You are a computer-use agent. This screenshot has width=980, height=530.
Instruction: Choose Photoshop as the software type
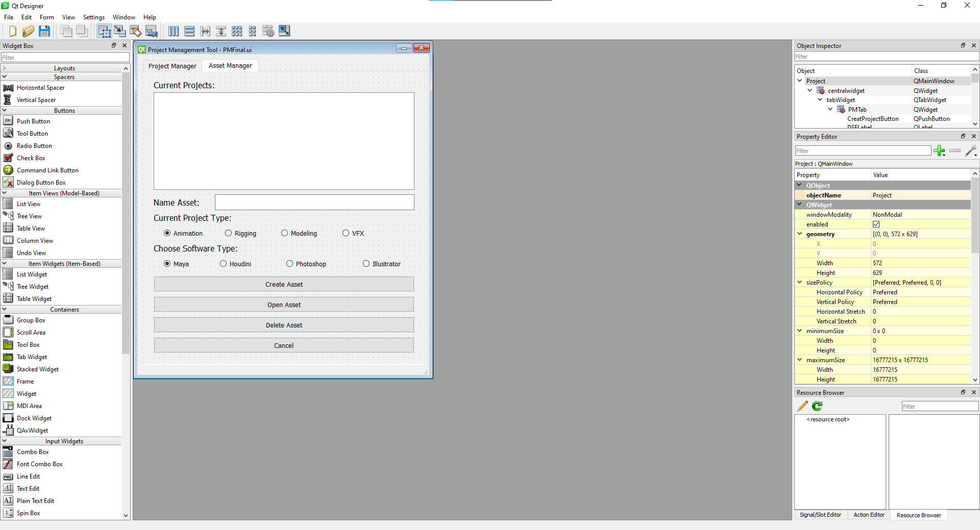(x=290, y=264)
